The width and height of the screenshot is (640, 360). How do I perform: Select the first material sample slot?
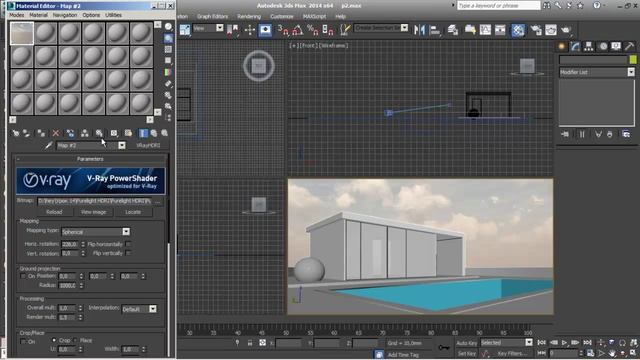click(x=22, y=33)
